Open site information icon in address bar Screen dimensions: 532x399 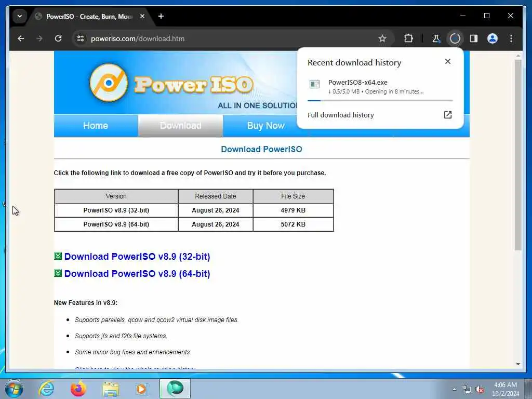81,38
